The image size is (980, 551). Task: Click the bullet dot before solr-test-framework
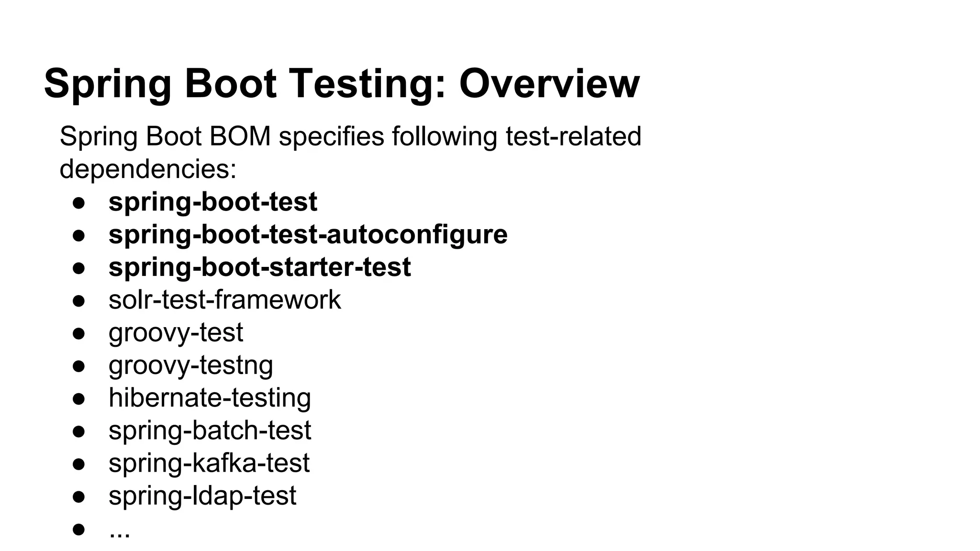click(79, 301)
